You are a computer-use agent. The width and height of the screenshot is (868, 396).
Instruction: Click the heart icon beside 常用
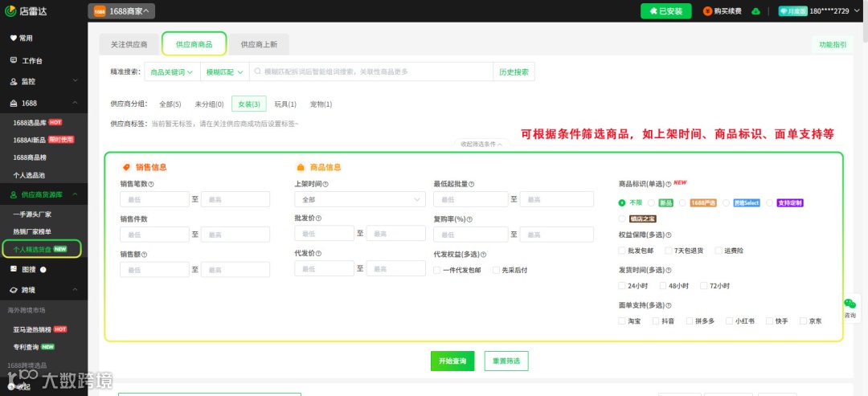pyautogui.click(x=14, y=39)
